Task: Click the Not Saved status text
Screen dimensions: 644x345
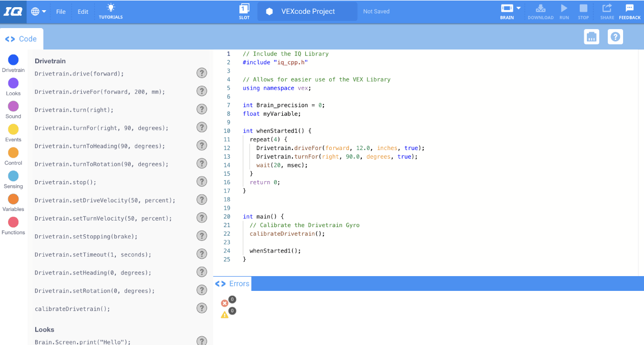Action: click(x=376, y=12)
